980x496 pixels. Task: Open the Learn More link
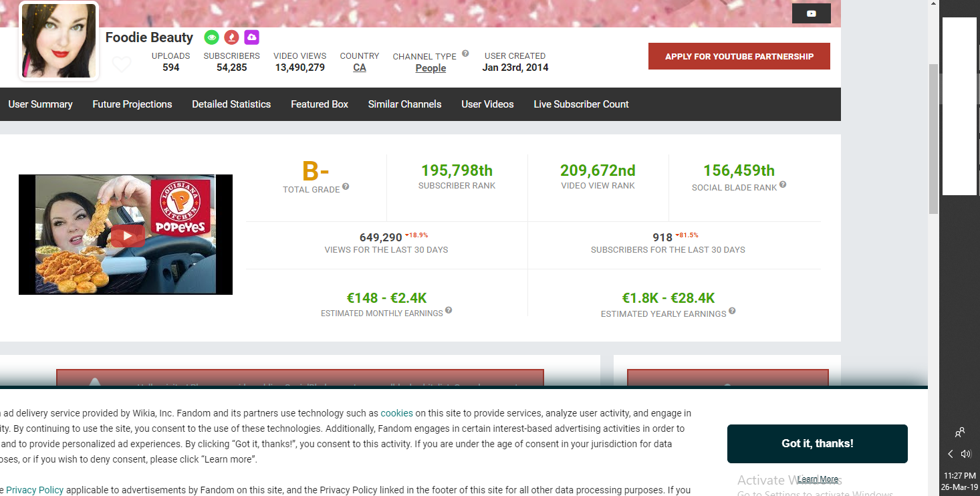click(x=818, y=479)
